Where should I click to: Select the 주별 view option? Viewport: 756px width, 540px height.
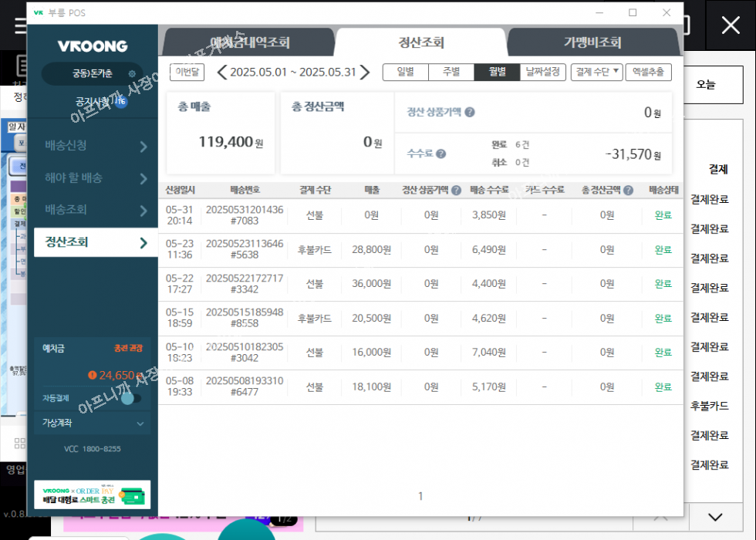(451, 73)
